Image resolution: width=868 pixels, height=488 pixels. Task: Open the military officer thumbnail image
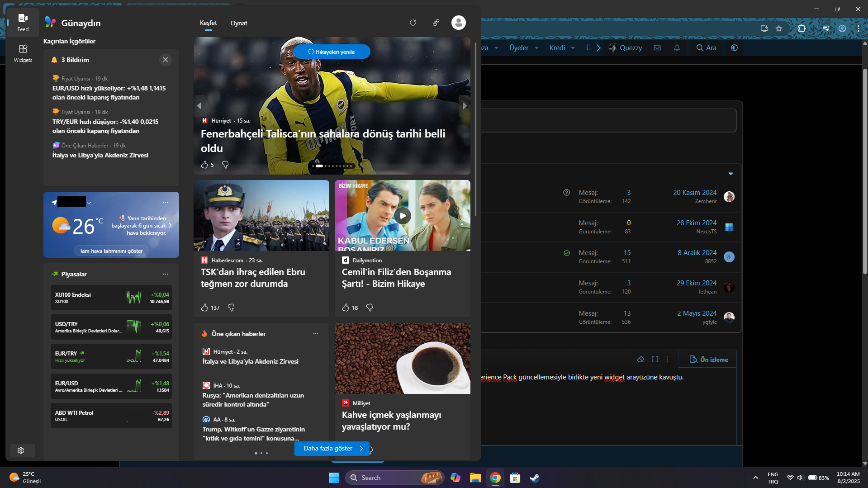[261, 215]
